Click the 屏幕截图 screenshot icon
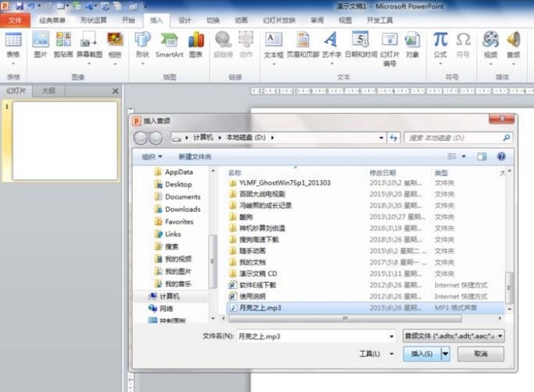 click(89, 40)
